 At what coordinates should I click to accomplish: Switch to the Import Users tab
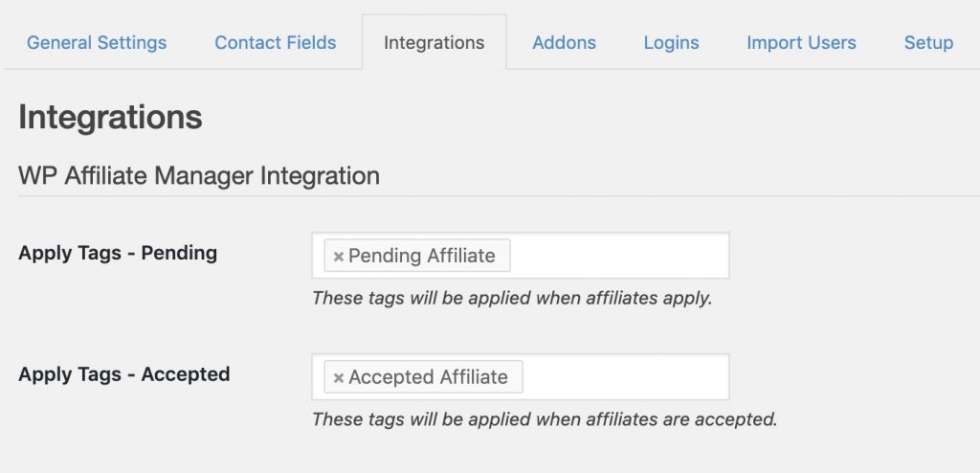pos(801,43)
